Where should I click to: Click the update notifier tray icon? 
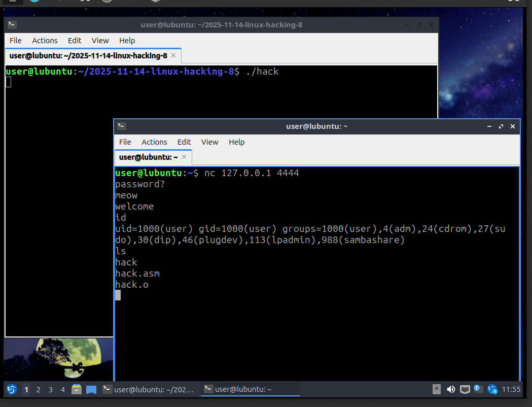492,390
